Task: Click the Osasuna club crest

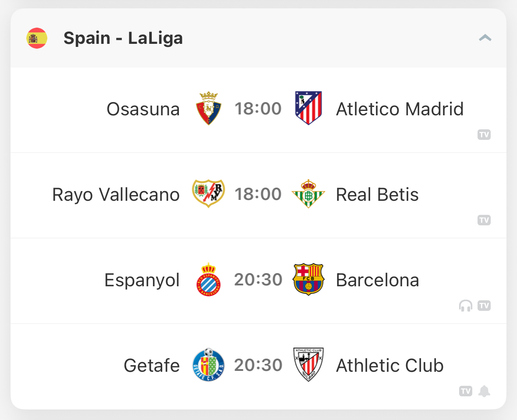Action: (208, 108)
